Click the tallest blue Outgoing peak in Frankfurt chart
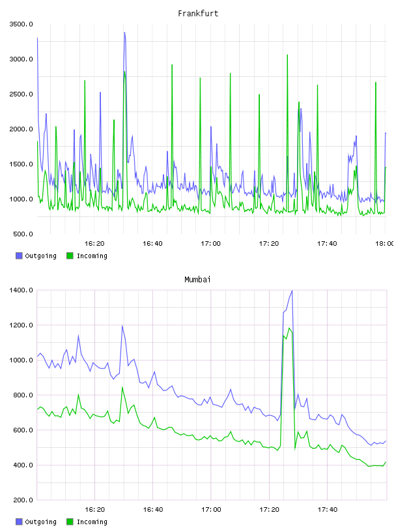This screenshot has width=396, height=532. (125, 33)
